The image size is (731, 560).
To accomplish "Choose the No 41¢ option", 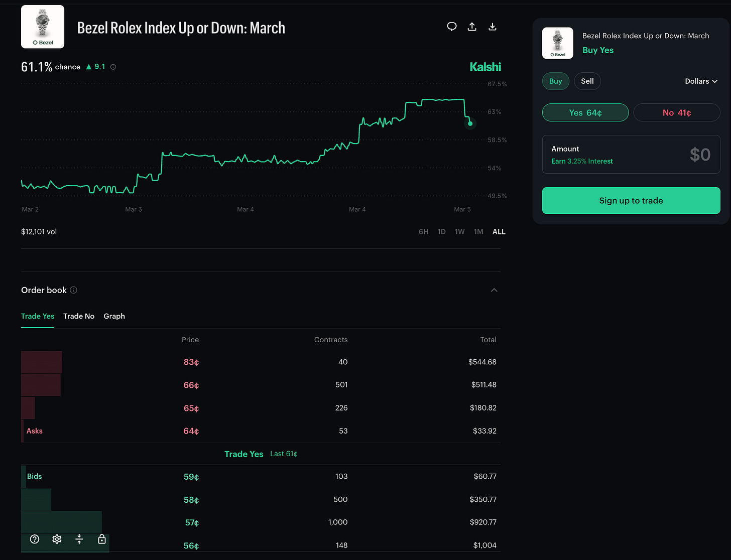I will click(x=677, y=112).
